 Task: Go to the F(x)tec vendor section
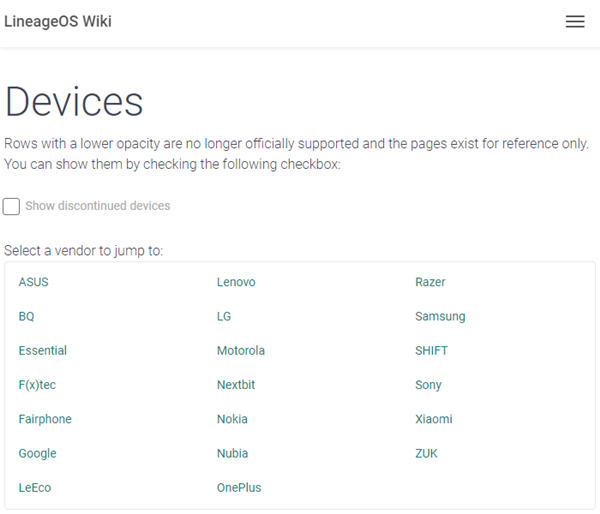click(x=37, y=385)
